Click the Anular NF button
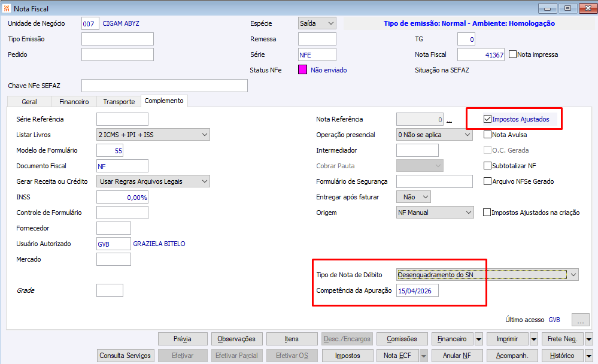598x364 pixels. pyautogui.click(x=457, y=356)
